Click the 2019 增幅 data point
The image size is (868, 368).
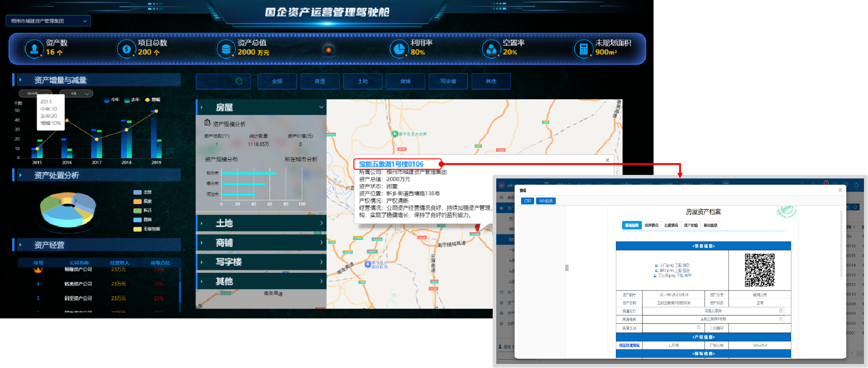pos(156,111)
